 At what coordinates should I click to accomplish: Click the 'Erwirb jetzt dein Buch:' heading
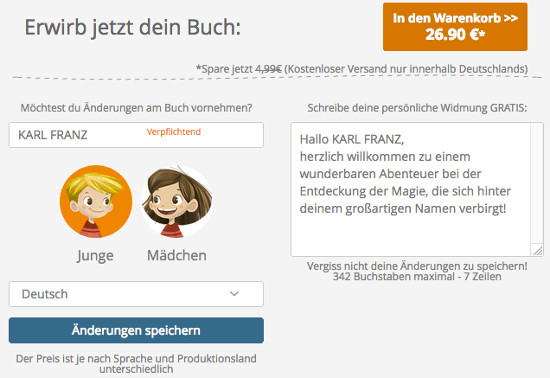click(133, 27)
